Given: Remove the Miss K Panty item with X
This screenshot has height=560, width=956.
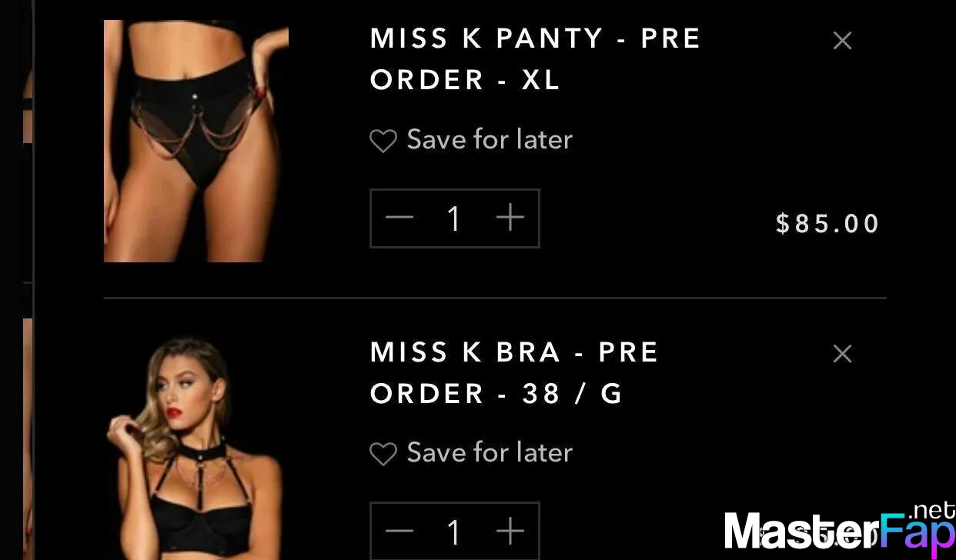Looking at the screenshot, I should point(842,41).
